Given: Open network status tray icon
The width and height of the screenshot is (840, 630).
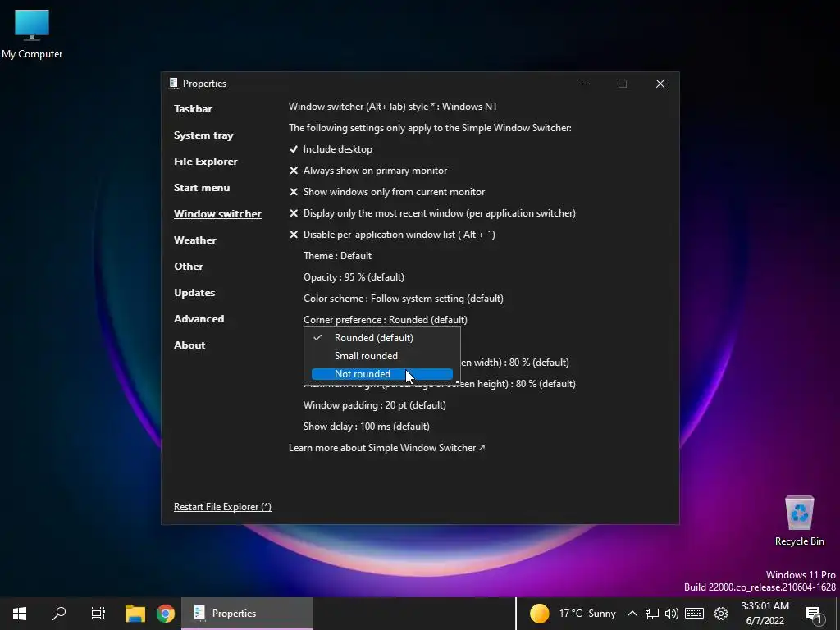Looking at the screenshot, I should 651,614.
